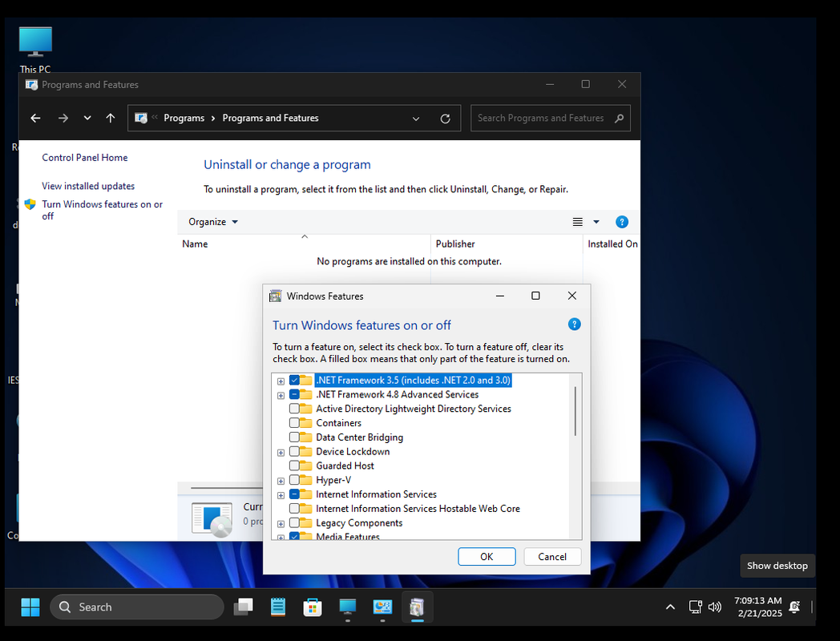The height and width of the screenshot is (641, 840).
Task: Click OK in Windows Features dialog
Action: pyautogui.click(x=487, y=556)
